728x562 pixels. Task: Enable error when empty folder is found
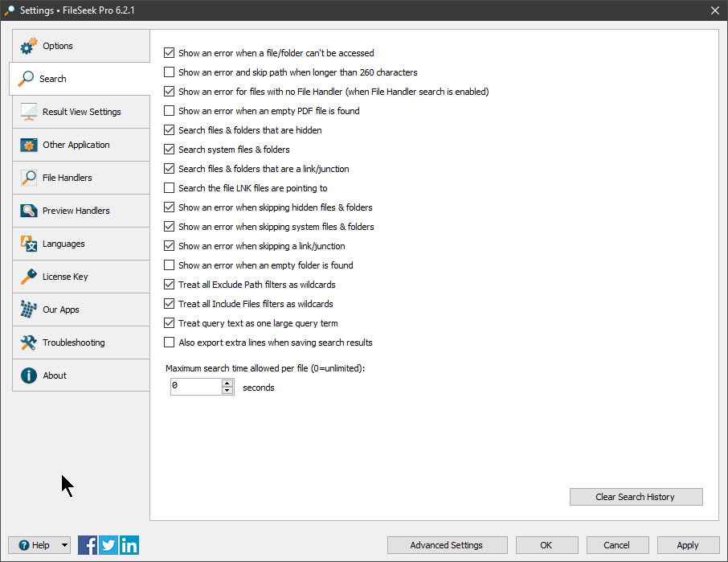(169, 265)
